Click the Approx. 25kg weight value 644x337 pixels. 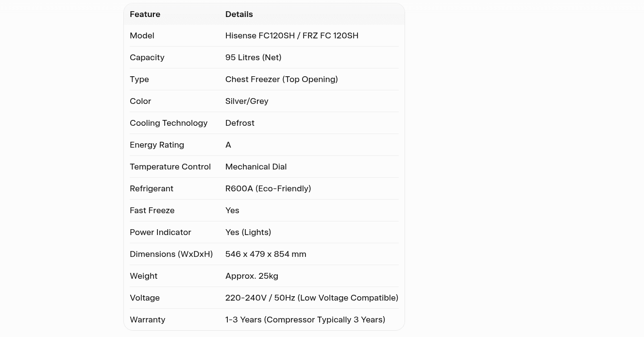click(x=252, y=276)
